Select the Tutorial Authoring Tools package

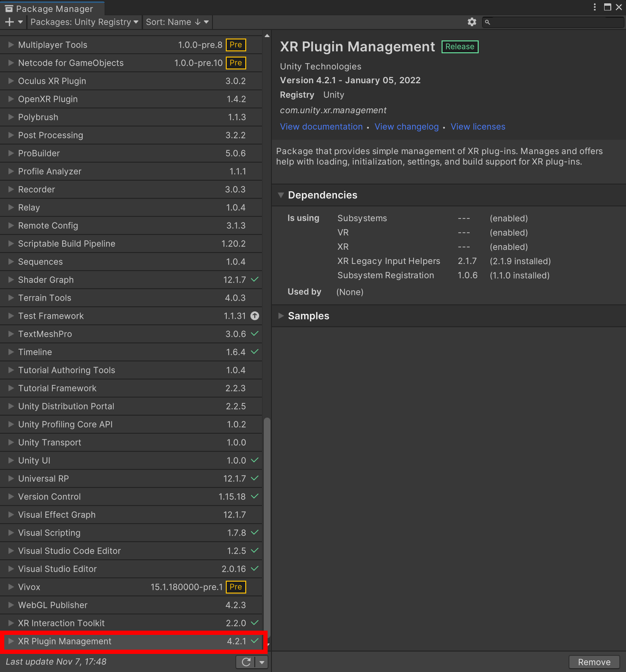tap(131, 370)
